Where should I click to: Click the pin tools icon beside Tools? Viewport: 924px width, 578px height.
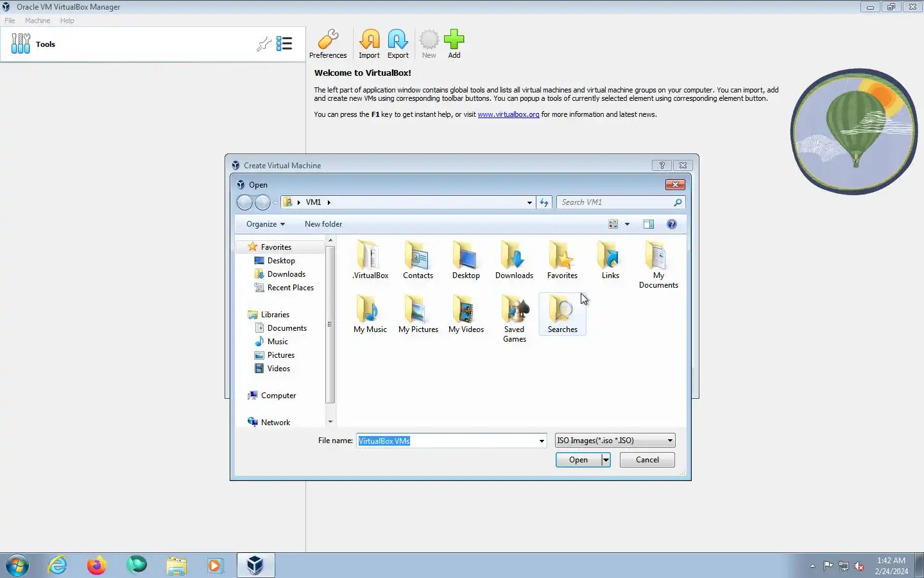[263, 44]
